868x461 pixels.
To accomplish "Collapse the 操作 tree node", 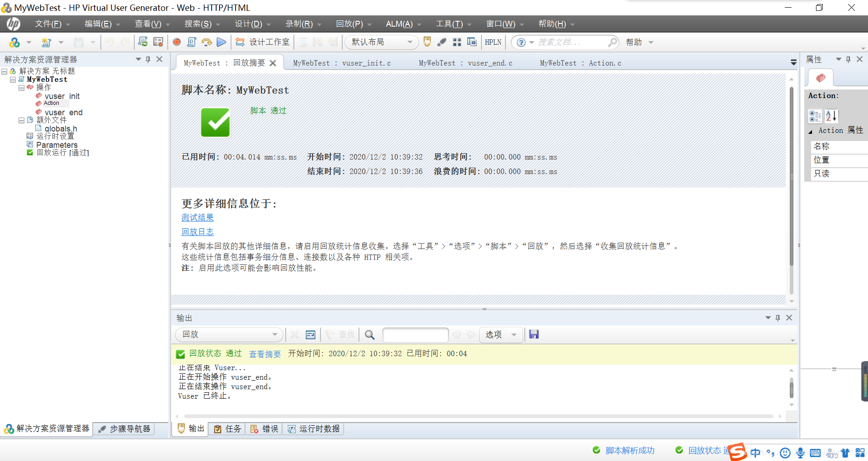I will [x=21, y=88].
